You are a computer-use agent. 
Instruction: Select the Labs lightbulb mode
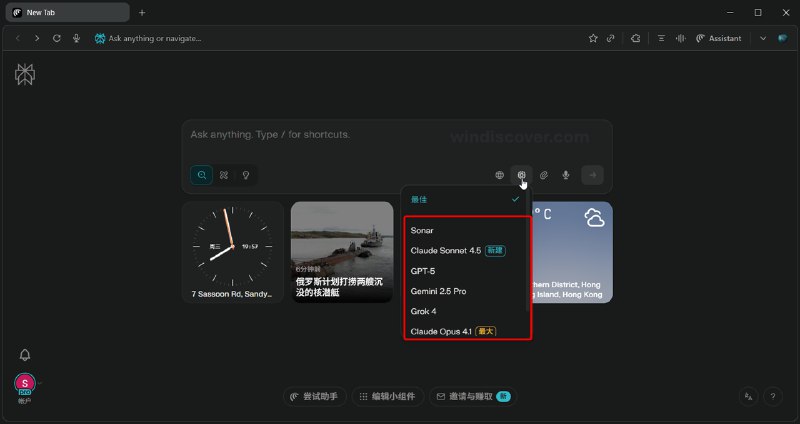click(x=245, y=175)
